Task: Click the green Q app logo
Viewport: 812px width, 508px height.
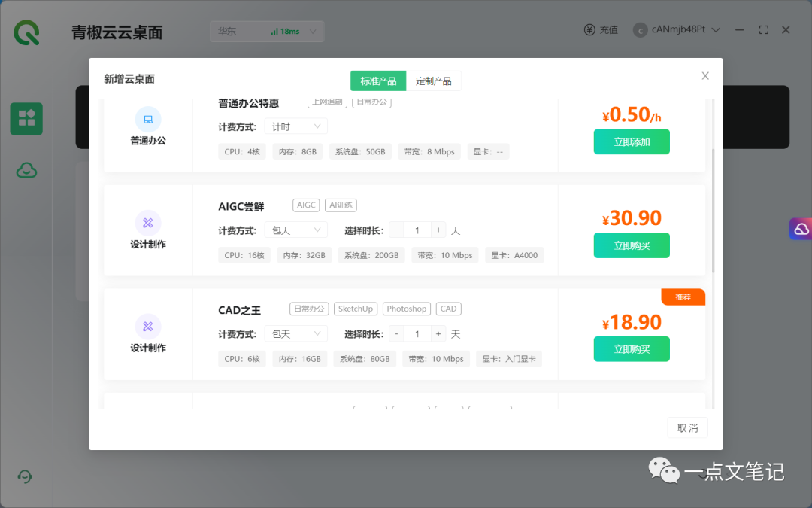Action: [26, 32]
